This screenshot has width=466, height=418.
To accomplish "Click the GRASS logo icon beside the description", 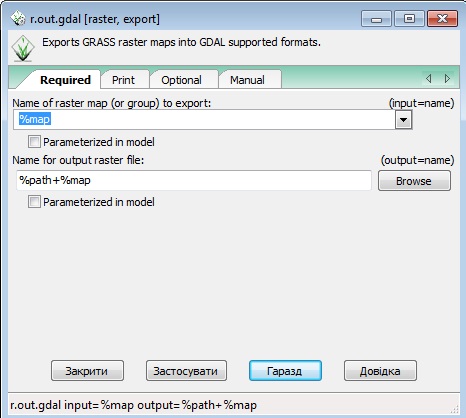I will coord(23,49).
